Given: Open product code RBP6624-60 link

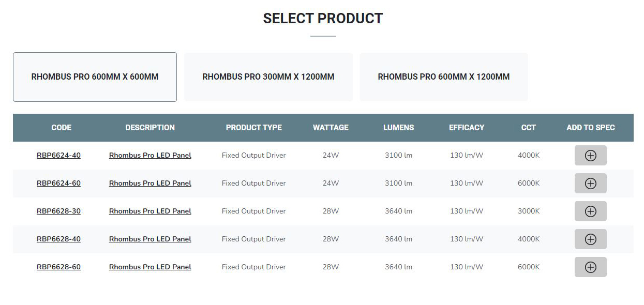Looking at the screenshot, I should [x=58, y=184].
